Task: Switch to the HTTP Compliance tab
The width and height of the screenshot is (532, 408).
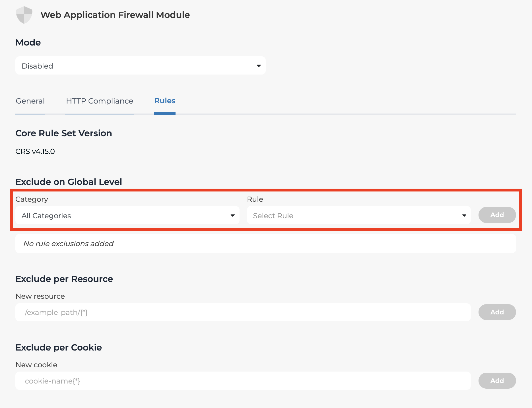Action: [x=100, y=101]
